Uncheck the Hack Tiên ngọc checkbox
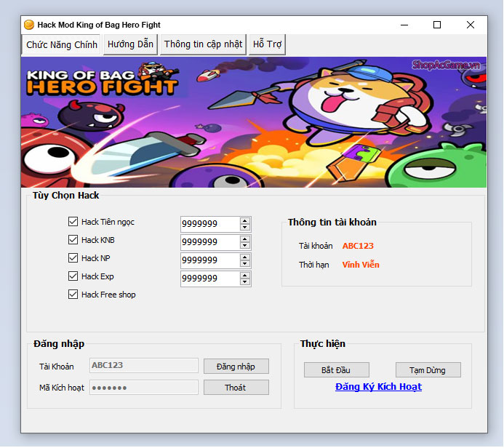 tap(73, 221)
